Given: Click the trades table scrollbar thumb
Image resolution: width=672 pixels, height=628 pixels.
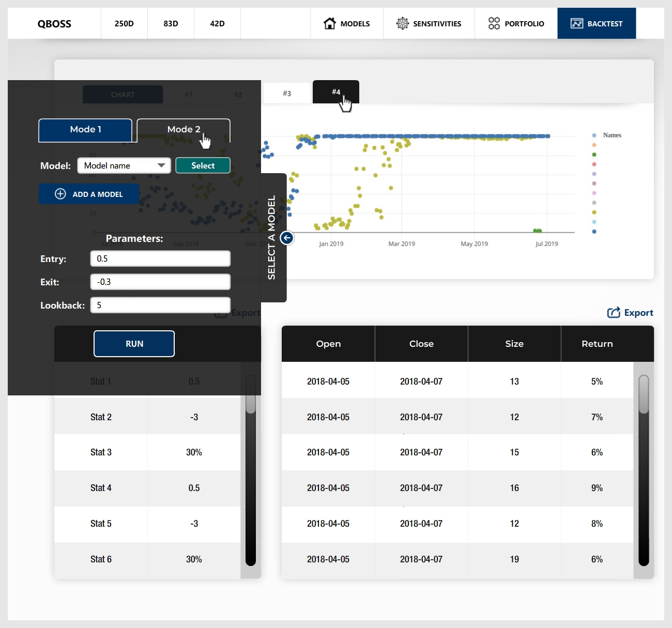Looking at the screenshot, I should pos(644,394).
